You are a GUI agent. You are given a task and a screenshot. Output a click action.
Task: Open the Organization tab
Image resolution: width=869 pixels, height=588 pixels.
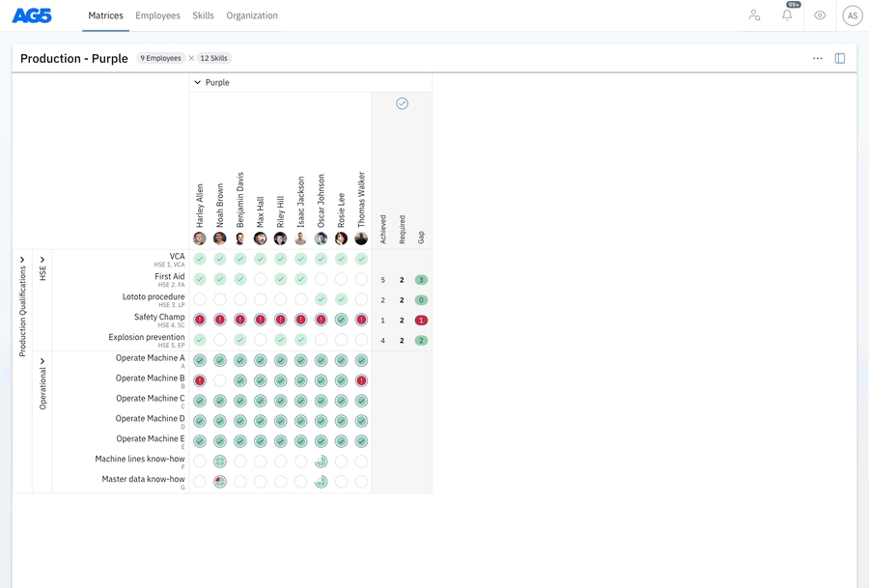click(x=252, y=15)
